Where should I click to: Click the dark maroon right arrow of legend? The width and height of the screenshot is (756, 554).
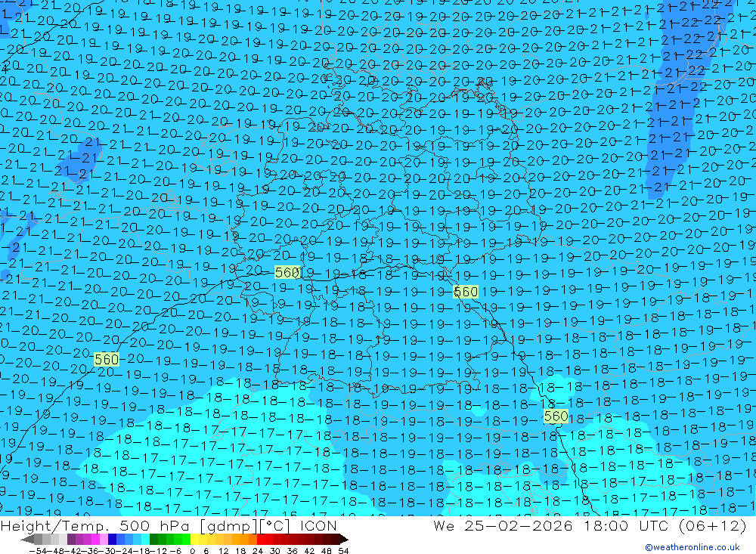tap(344, 539)
